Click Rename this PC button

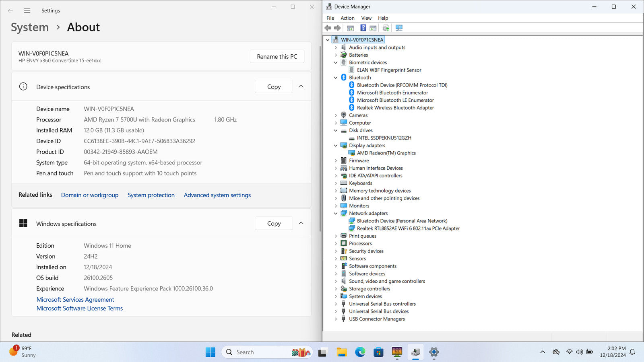pyautogui.click(x=277, y=57)
